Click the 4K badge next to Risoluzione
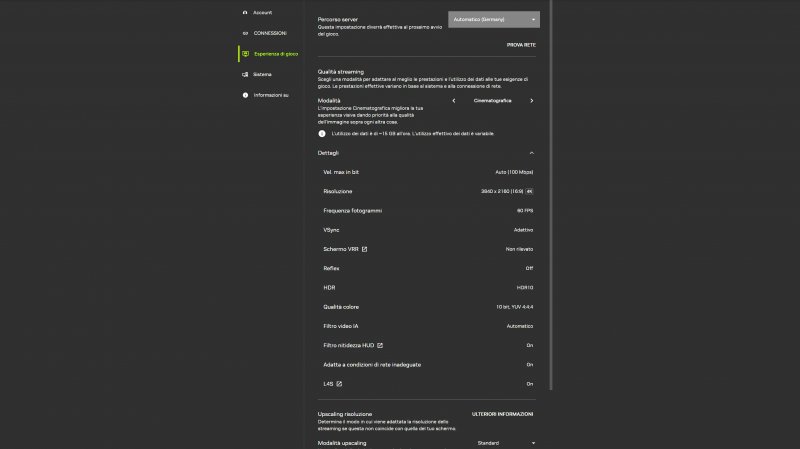 click(530, 191)
